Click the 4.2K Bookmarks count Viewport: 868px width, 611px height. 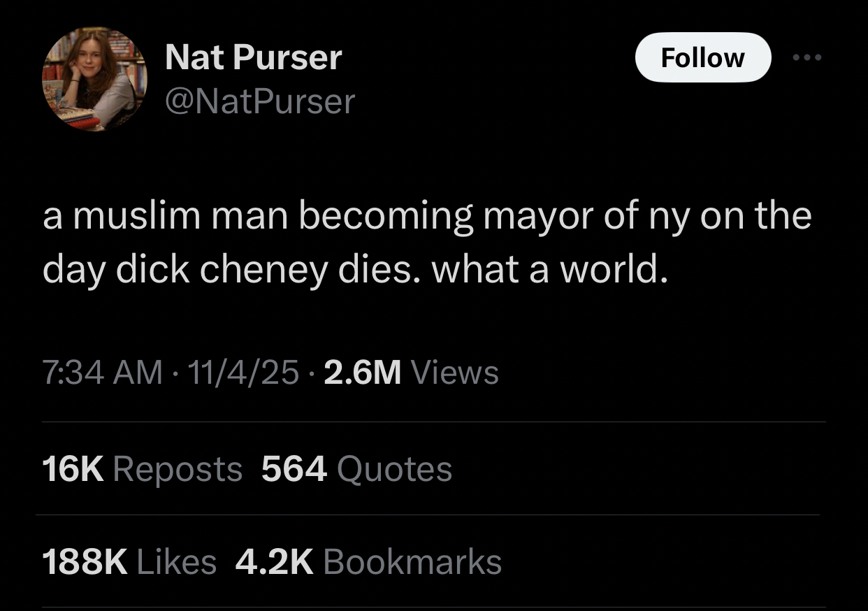(x=368, y=561)
